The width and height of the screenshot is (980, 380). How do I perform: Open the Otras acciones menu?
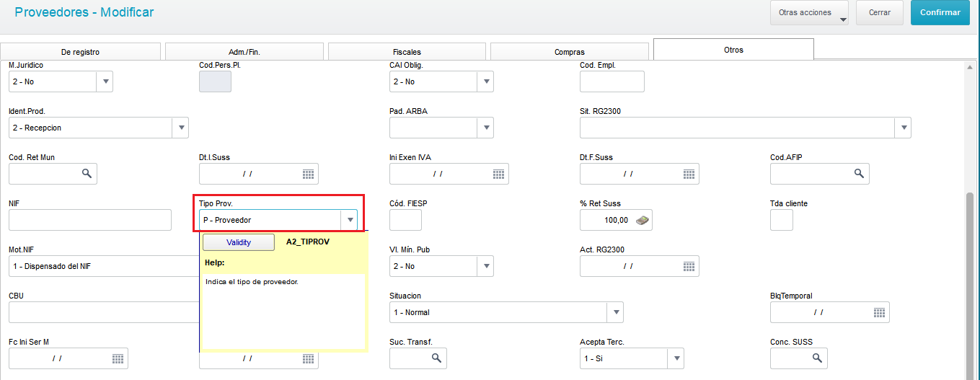pyautogui.click(x=809, y=13)
